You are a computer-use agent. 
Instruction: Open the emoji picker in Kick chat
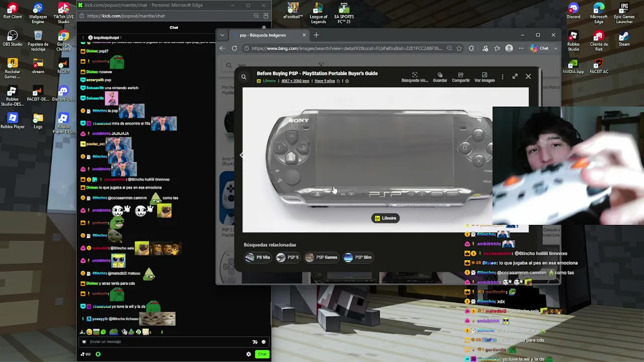(263, 342)
